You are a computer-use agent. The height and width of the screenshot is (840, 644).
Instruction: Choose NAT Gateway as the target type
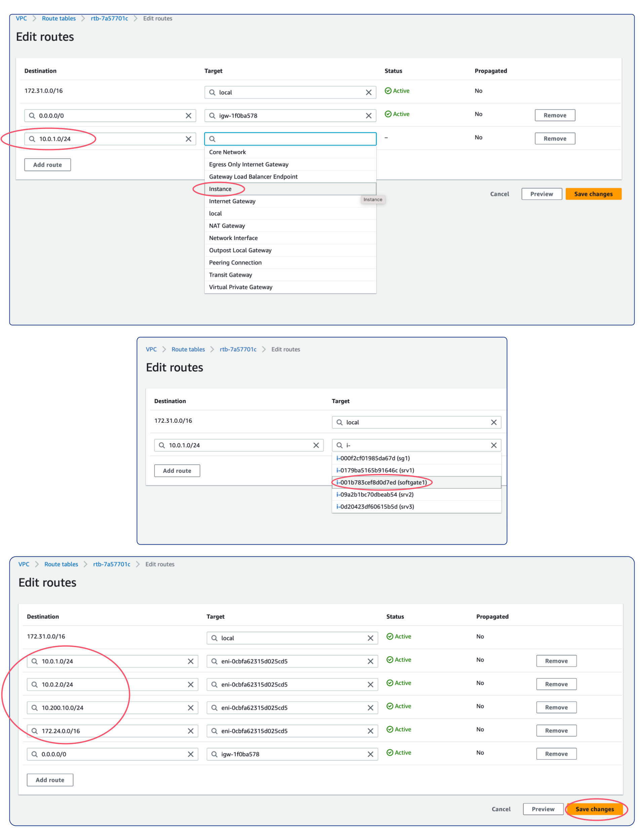point(227,226)
